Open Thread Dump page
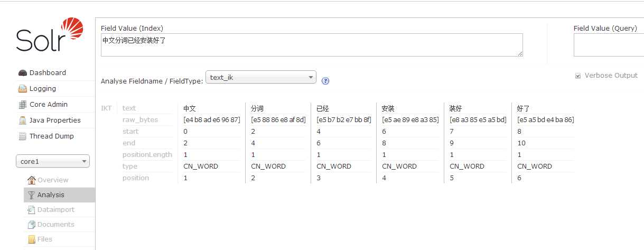Image resolution: width=644 pixels, height=250 pixels. [x=52, y=136]
